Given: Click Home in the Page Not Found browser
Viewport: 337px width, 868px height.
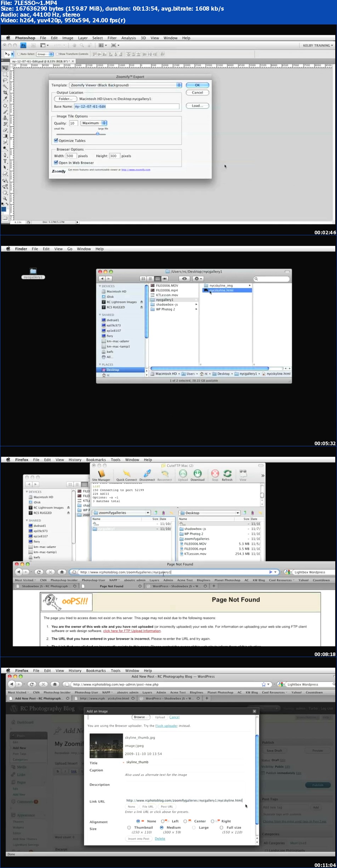Looking at the screenshot, I should [x=62, y=572].
